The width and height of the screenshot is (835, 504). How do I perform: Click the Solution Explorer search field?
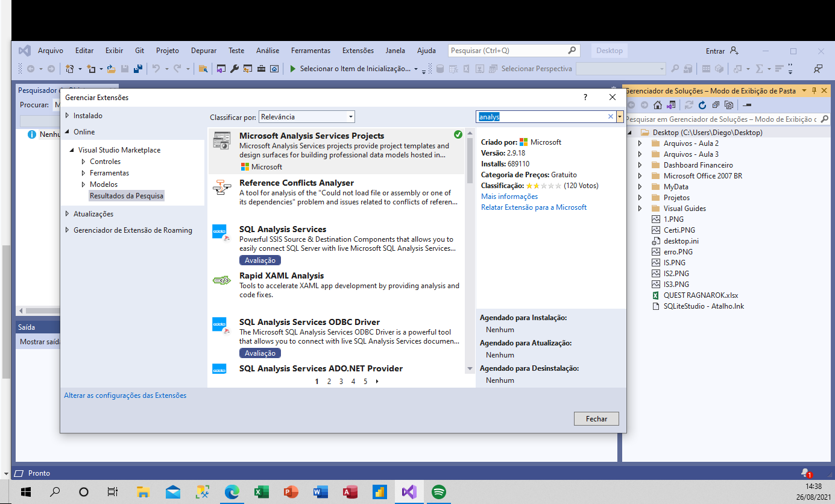727,119
